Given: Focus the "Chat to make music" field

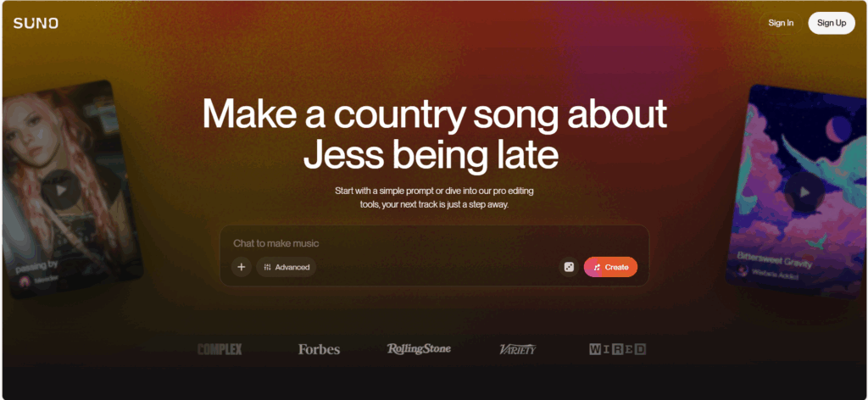Looking at the screenshot, I should (434, 243).
